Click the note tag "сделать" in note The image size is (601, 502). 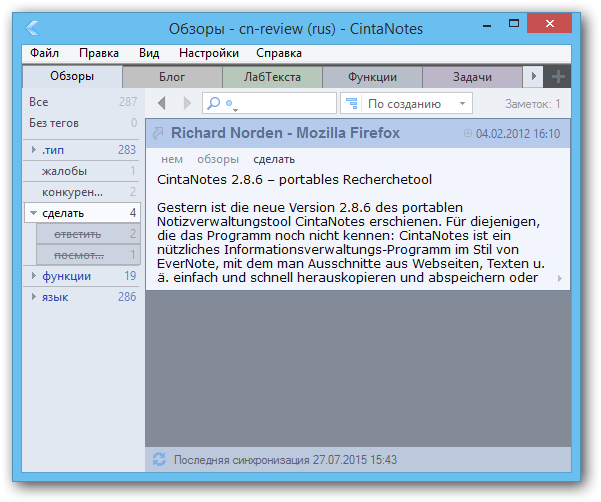(x=274, y=159)
